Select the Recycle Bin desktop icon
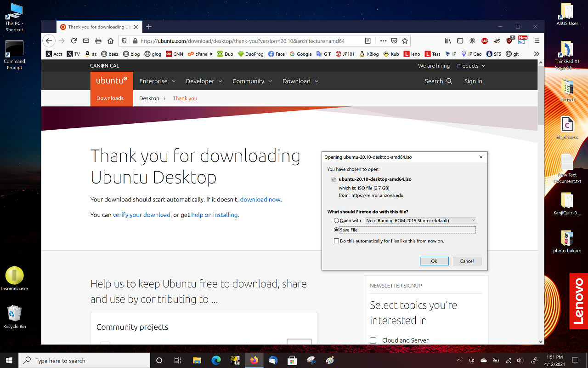The height and width of the screenshot is (368, 588). pos(14,317)
